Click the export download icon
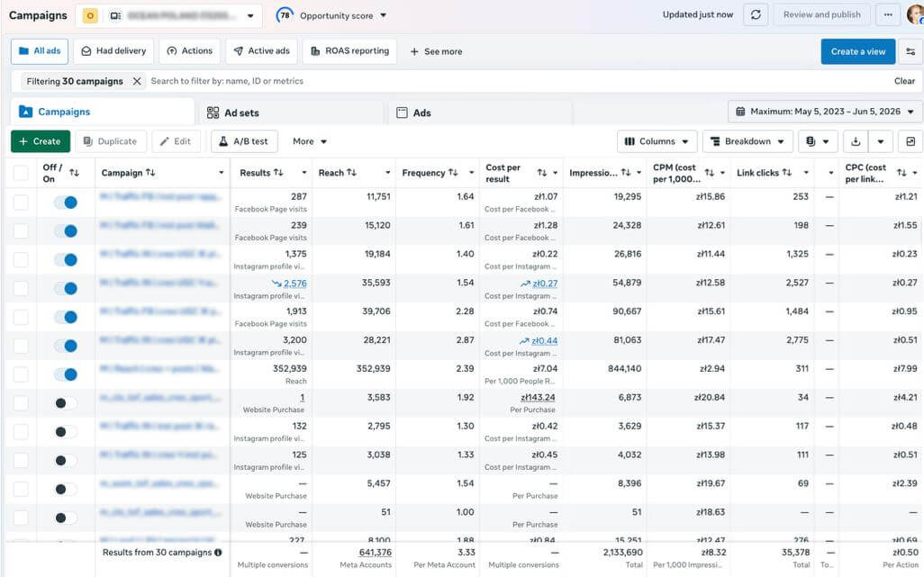The image size is (924, 577). pyautogui.click(x=856, y=141)
